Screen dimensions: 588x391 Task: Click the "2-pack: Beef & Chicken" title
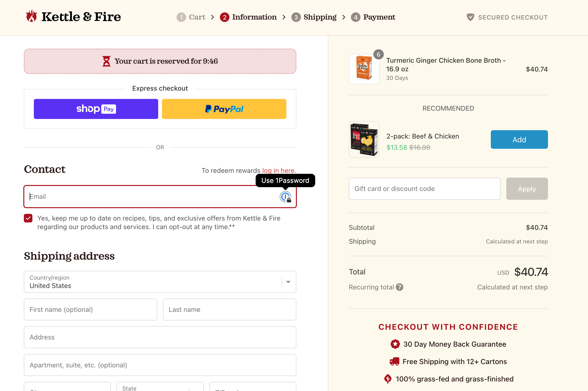coord(423,136)
